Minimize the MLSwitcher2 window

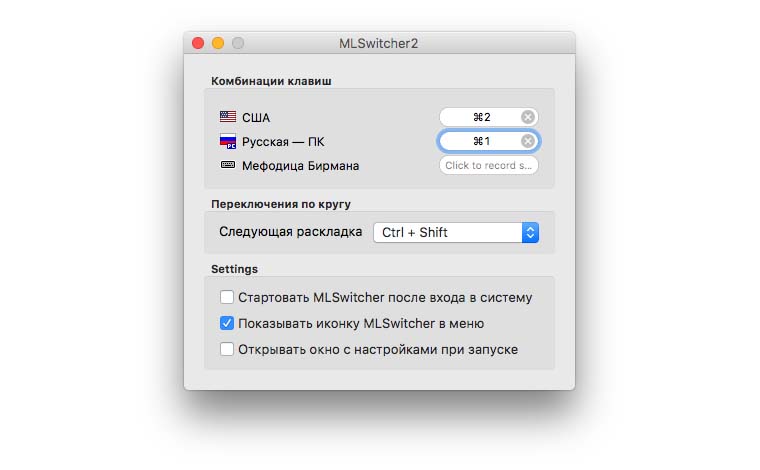coord(218,43)
